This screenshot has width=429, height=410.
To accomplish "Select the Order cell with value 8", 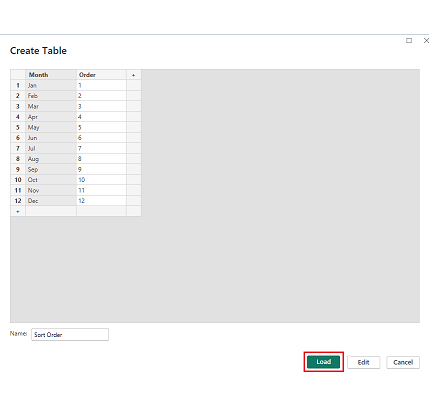I will point(101,159).
